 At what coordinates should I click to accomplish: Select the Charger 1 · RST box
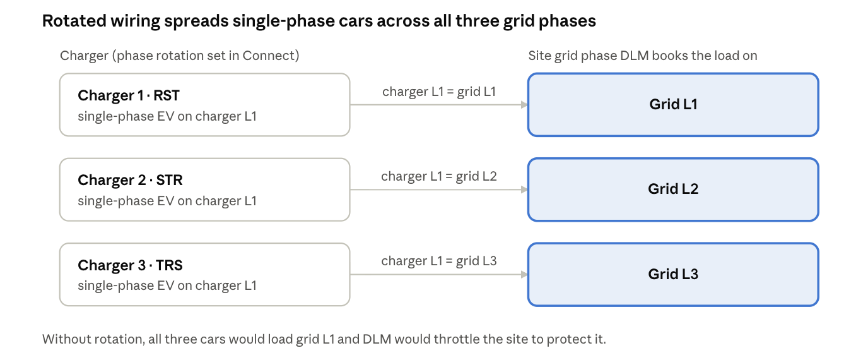[x=204, y=105]
